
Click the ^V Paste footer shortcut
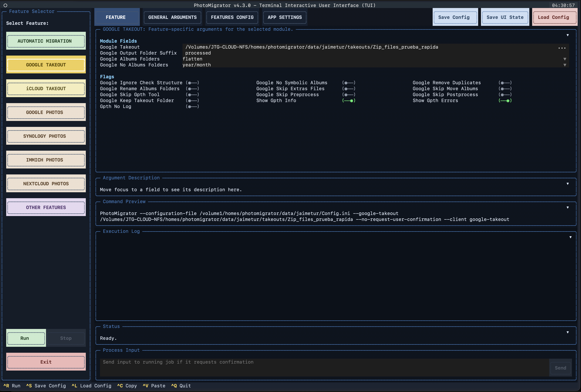pos(154,386)
